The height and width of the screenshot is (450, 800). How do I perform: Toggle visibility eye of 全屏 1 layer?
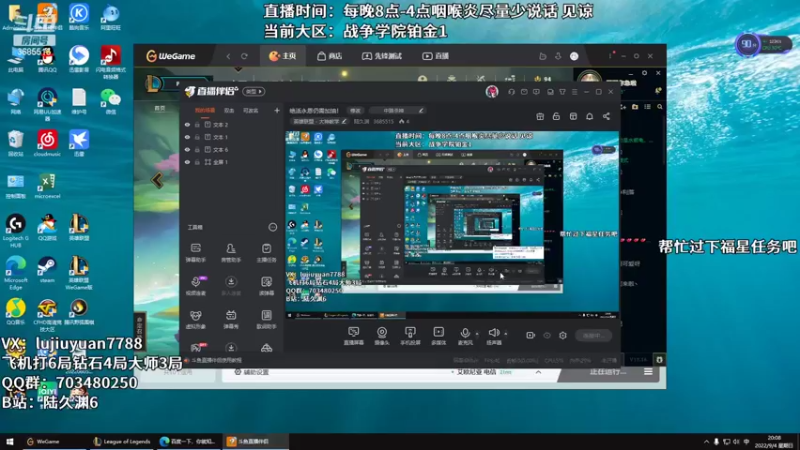coord(187,162)
